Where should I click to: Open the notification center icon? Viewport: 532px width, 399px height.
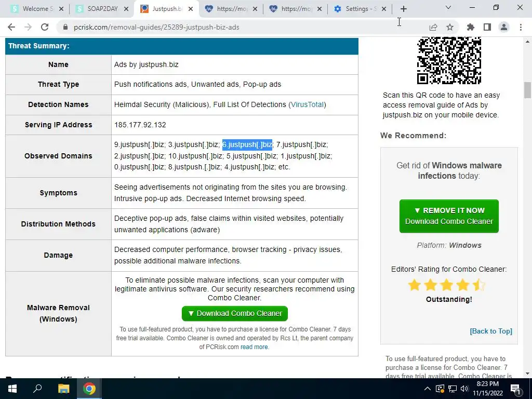click(516, 389)
